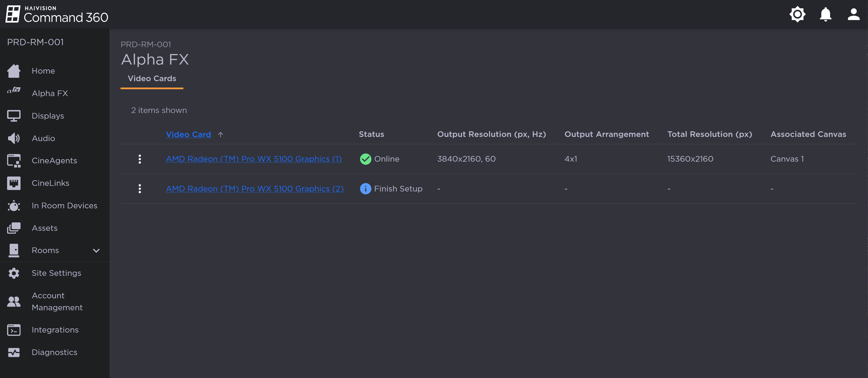
Task: Open the Displays section
Action: pyautogui.click(x=47, y=116)
